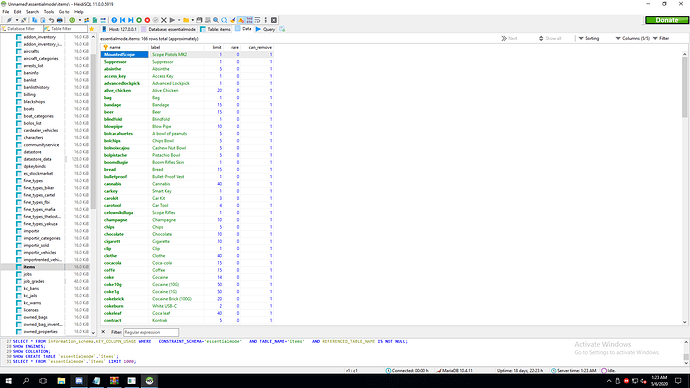Image resolution: width=690 pixels, height=388 pixels.
Task: Open dropdown beside session manager icon
Action: tap(17, 20)
